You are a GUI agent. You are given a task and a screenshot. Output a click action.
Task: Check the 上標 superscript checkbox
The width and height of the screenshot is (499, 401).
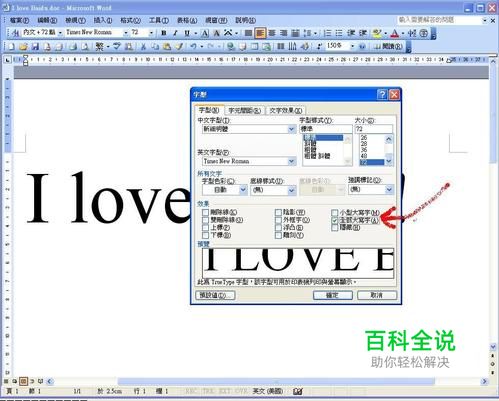205,228
